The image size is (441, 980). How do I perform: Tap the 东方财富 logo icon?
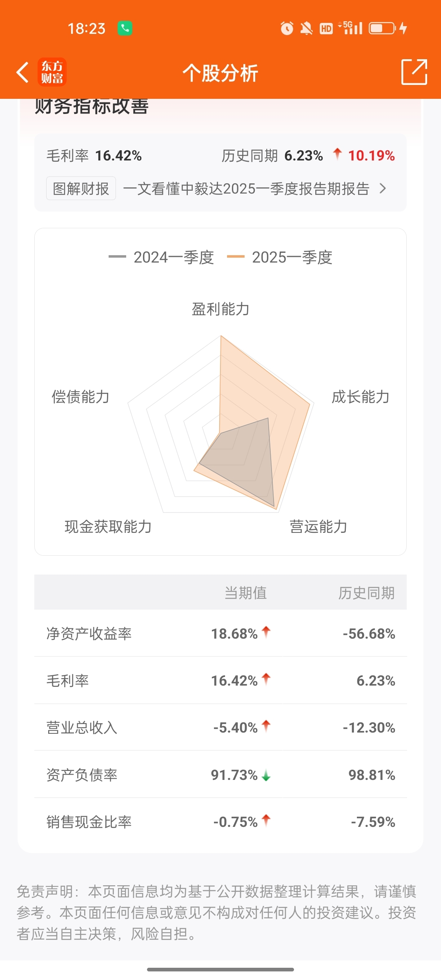(x=52, y=72)
